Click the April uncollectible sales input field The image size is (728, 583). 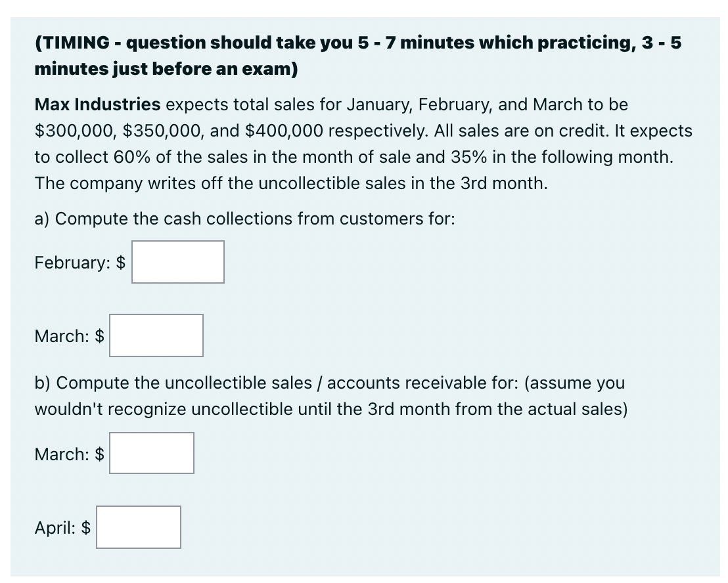click(x=139, y=527)
